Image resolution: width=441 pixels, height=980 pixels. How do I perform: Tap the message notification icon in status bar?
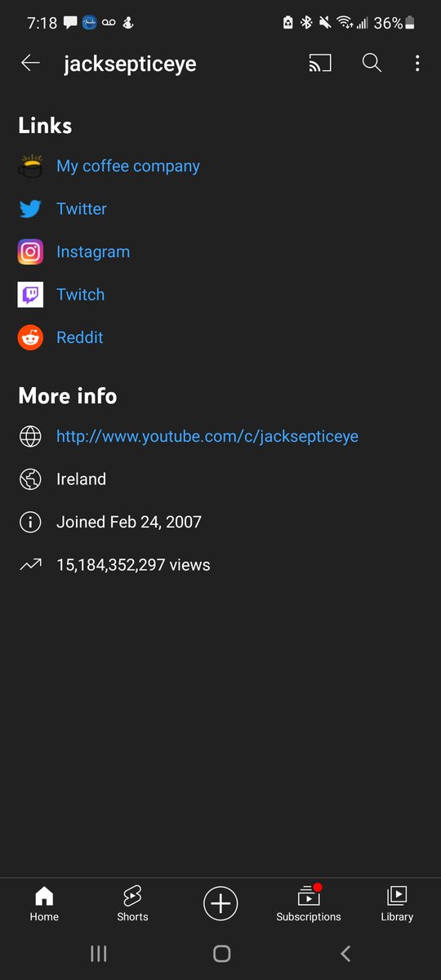(70, 23)
